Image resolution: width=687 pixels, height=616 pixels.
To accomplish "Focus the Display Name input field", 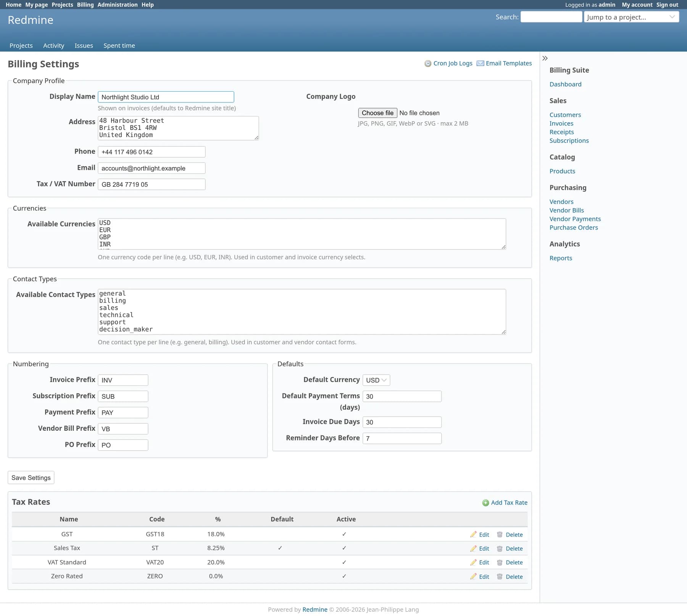I will [x=166, y=97].
